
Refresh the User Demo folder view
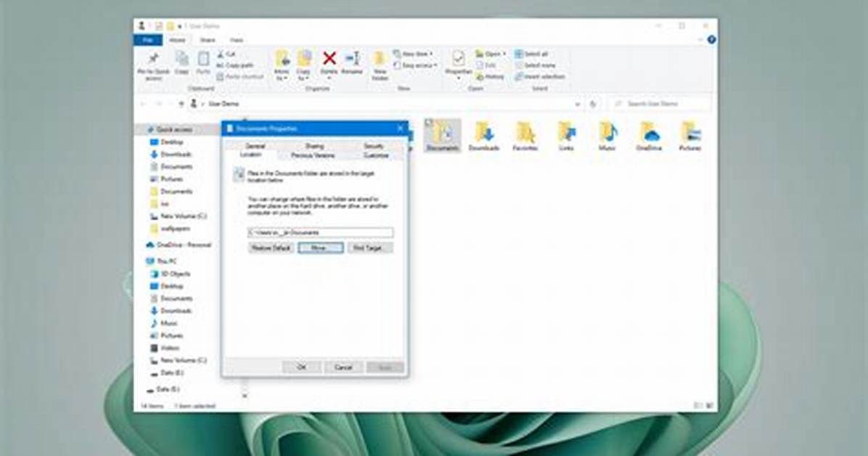click(593, 104)
